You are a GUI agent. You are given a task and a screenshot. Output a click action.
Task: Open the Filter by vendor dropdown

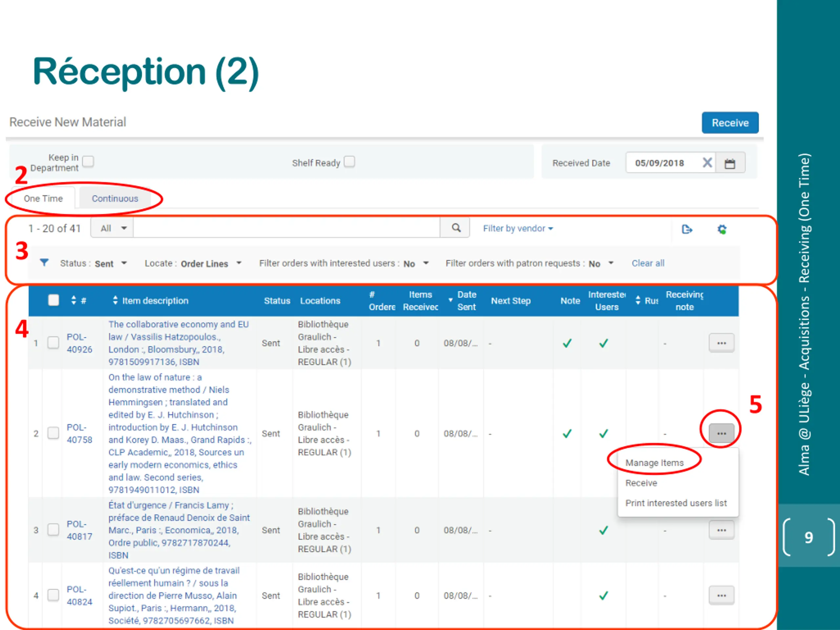click(x=517, y=228)
